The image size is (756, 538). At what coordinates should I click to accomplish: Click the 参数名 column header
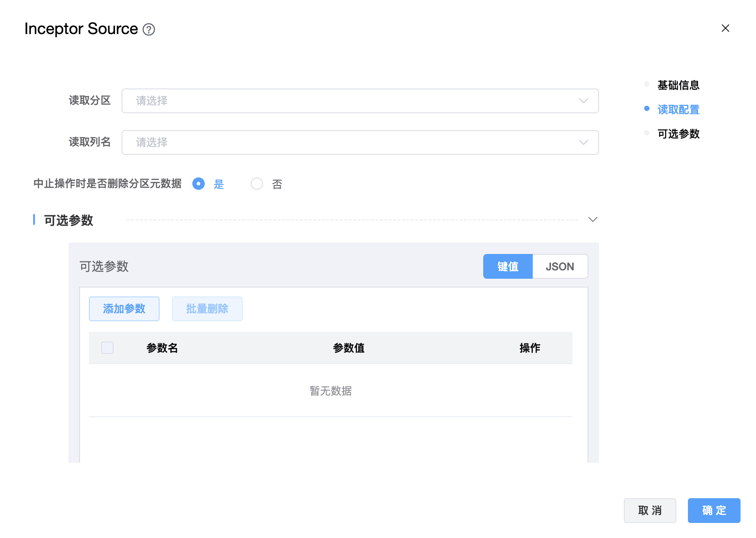coord(162,348)
